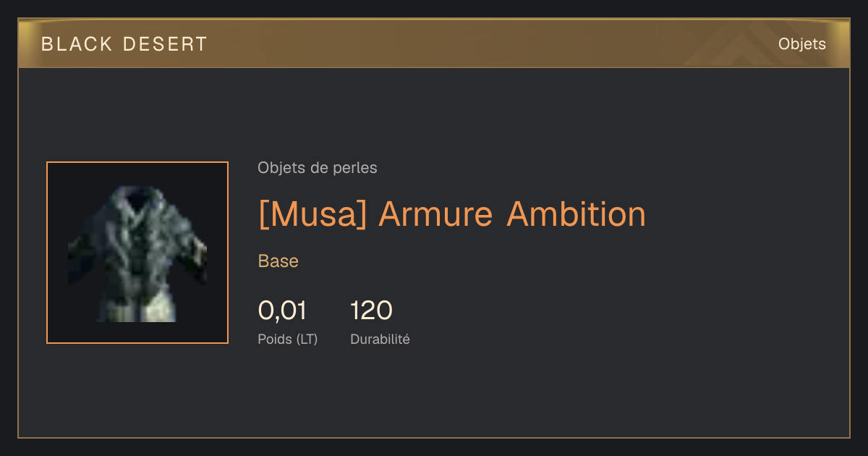This screenshot has height=456, width=868.
Task: Click the 120 durability value
Action: point(371,311)
